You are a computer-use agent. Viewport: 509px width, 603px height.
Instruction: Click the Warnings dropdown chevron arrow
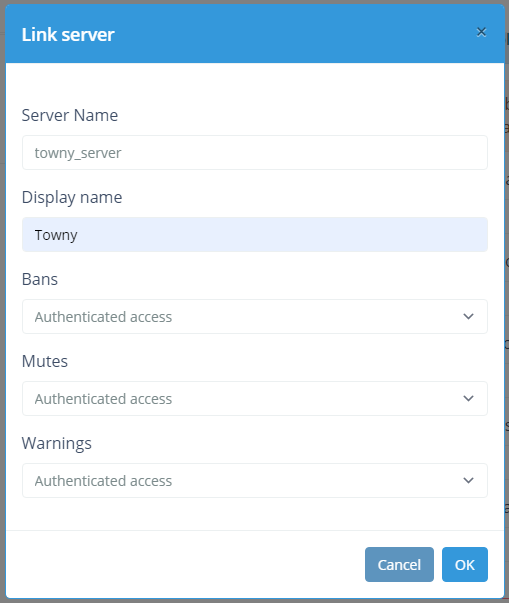point(468,480)
